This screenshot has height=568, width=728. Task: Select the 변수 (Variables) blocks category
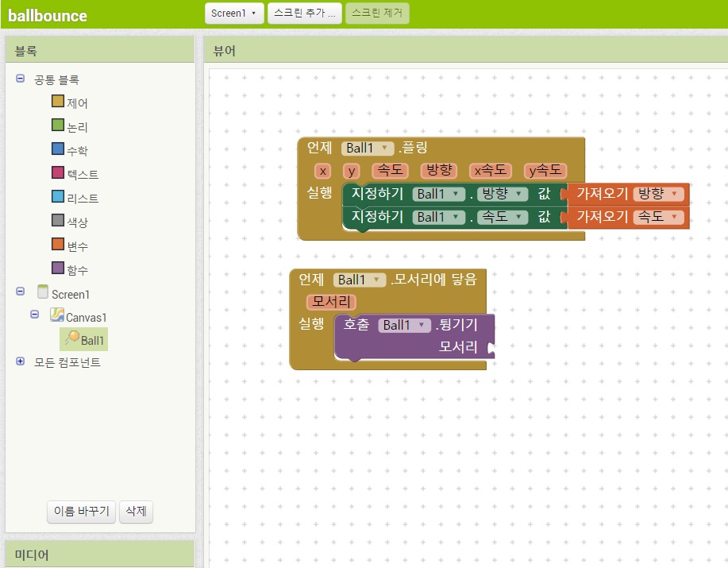point(70,245)
